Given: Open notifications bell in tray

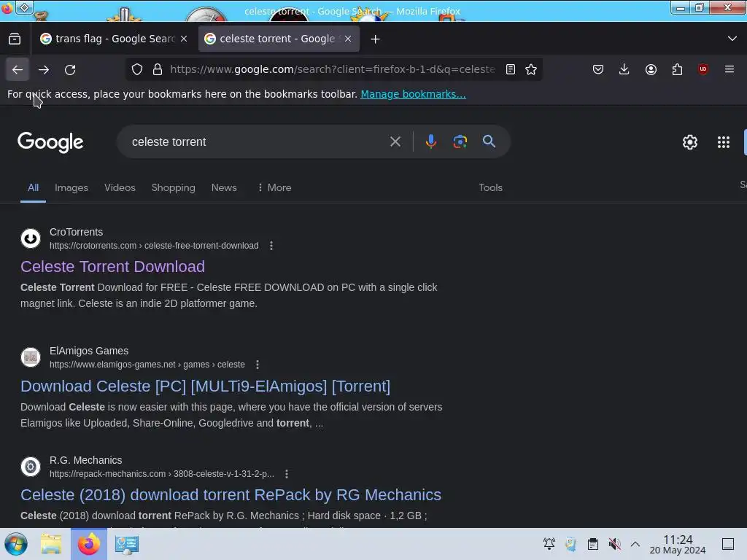Looking at the screenshot, I should click(549, 544).
